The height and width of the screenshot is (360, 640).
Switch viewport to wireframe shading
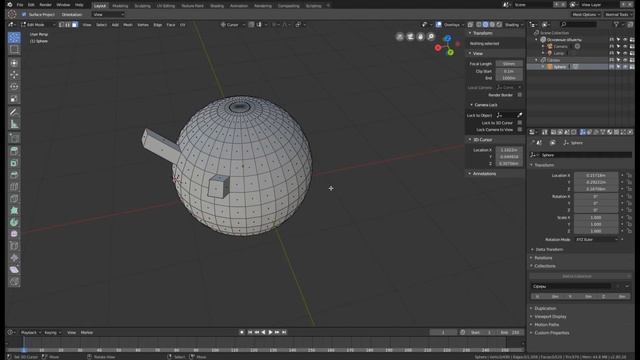(x=479, y=24)
